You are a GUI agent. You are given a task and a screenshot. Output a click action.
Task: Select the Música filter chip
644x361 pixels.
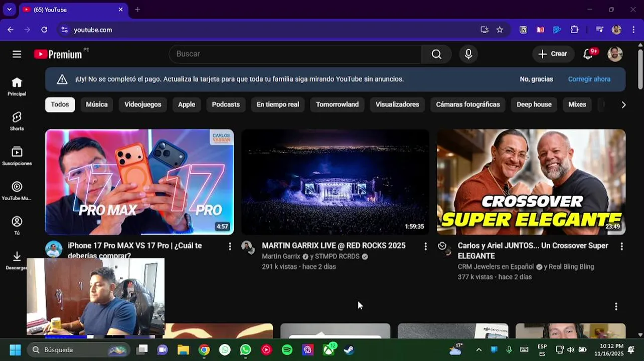[x=97, y=104]
